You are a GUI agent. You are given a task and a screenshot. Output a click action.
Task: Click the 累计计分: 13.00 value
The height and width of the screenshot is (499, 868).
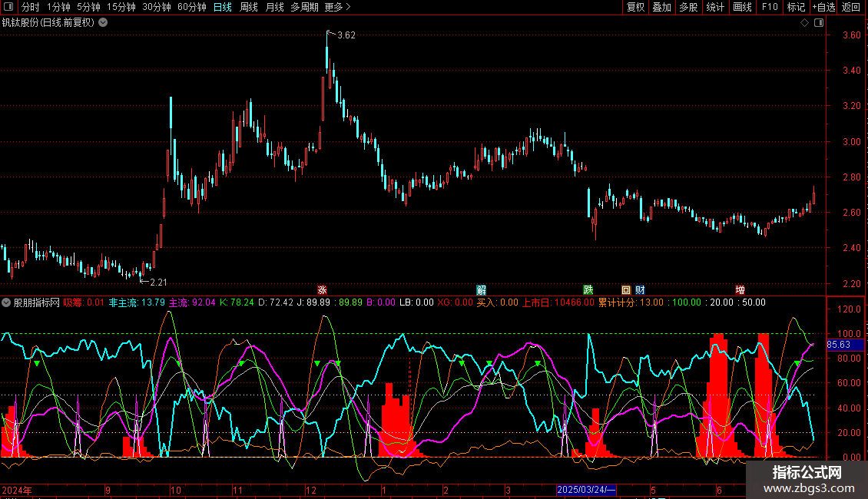[631, 302]
